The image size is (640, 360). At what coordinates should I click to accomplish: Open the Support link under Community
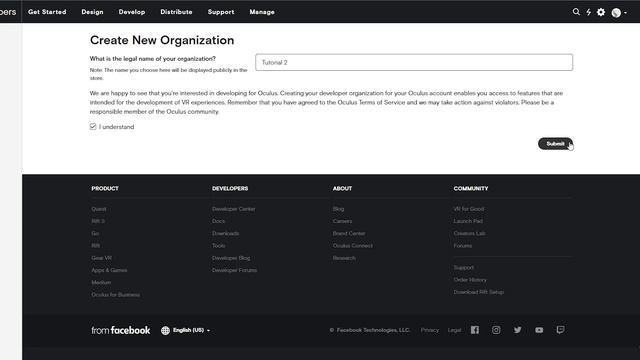tap(464, 268)
